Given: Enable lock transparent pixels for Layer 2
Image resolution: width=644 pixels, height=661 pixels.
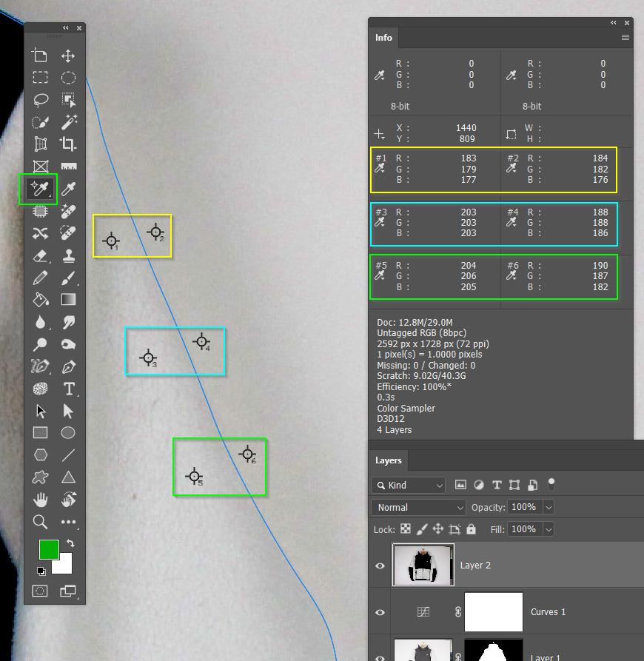Looking at the screenshot, I should tap(405, 529).
